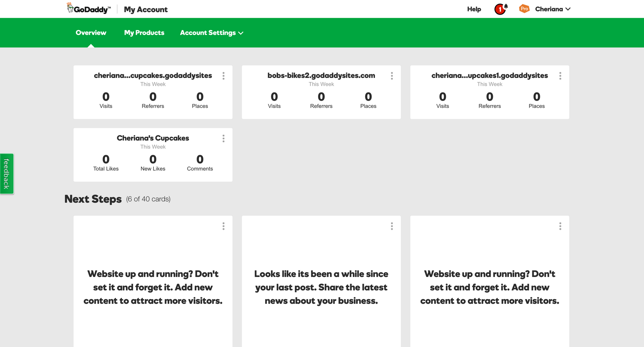Click Places count on the bobs-bikes2 card

tap(368, 100)
